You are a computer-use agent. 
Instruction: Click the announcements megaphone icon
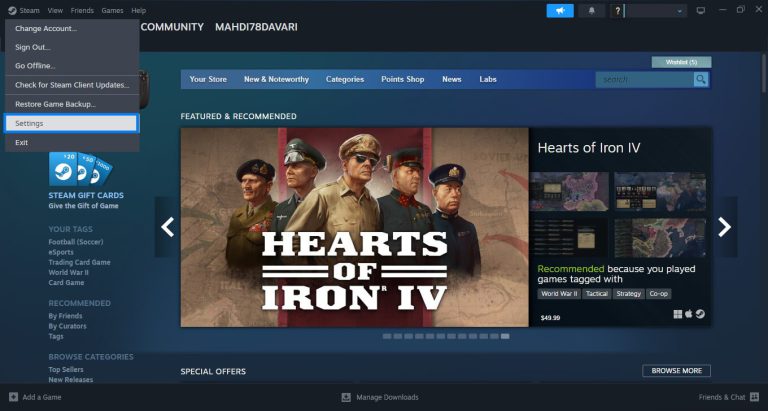coord(560,10)
